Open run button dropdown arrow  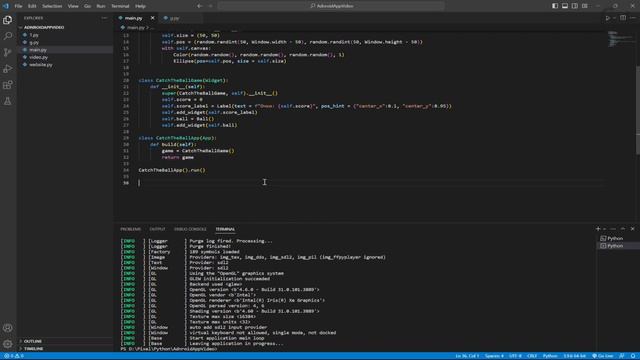[x=614, y=18]
